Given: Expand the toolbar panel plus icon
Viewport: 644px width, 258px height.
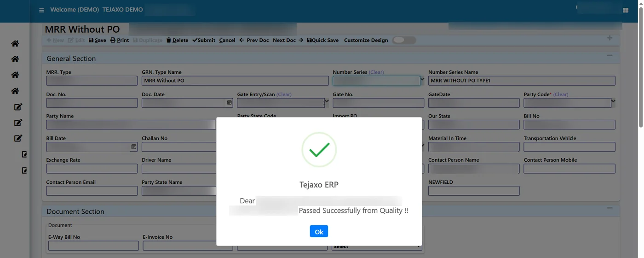Looking at the screenshot, I should pos(609,38).
